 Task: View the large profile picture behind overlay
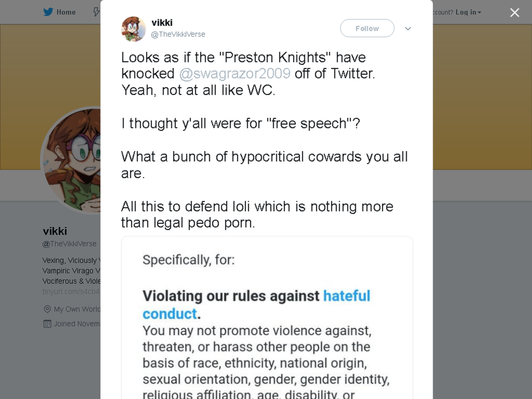pos(71,160)
